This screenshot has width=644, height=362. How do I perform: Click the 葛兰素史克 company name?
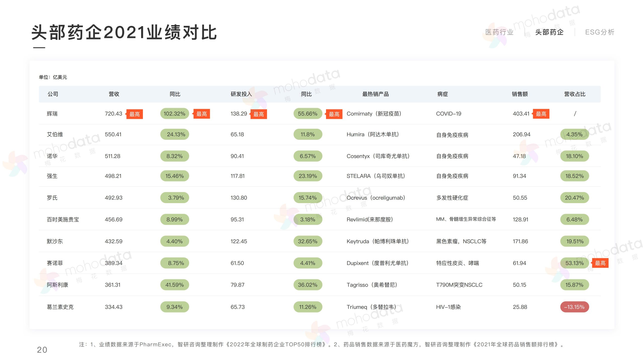(60, 307)
